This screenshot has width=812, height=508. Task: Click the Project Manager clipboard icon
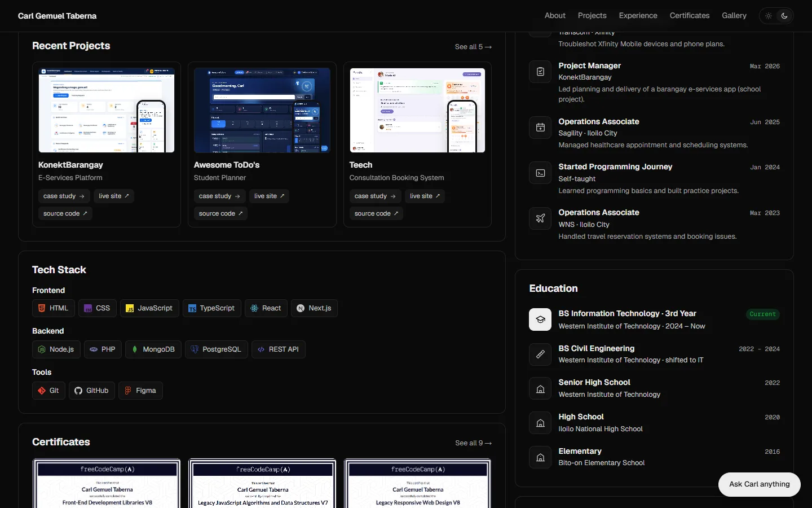[540, 72]
